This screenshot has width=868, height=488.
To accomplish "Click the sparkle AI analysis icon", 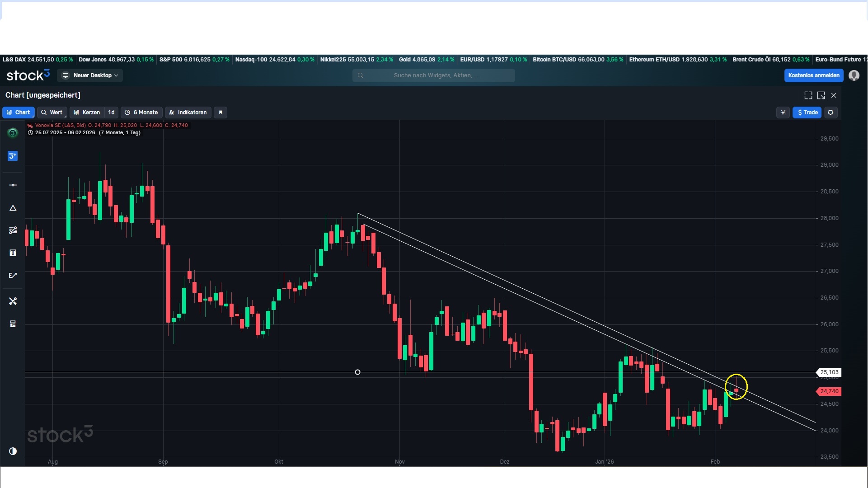I will tap(783, 113).
